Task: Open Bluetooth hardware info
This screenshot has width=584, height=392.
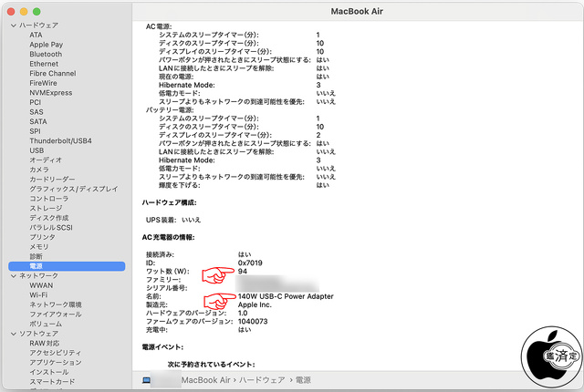Action: click(x=46, y=55)
